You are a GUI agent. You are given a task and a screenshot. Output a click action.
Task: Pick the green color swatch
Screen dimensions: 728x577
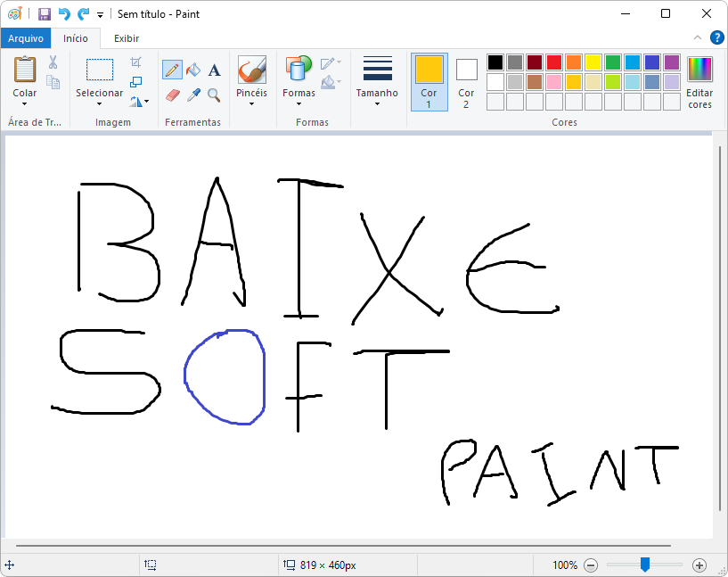[x=613, y=62]
